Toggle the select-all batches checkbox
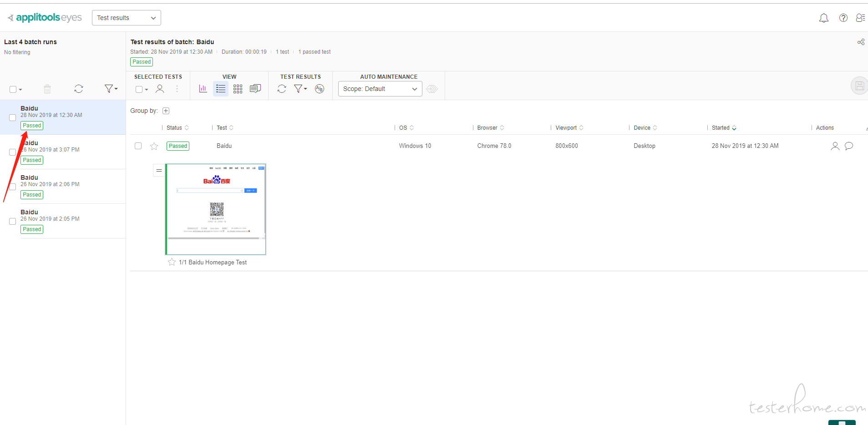Image resolution: width=868 pixels, height=425 pixels. pos(13,89)
